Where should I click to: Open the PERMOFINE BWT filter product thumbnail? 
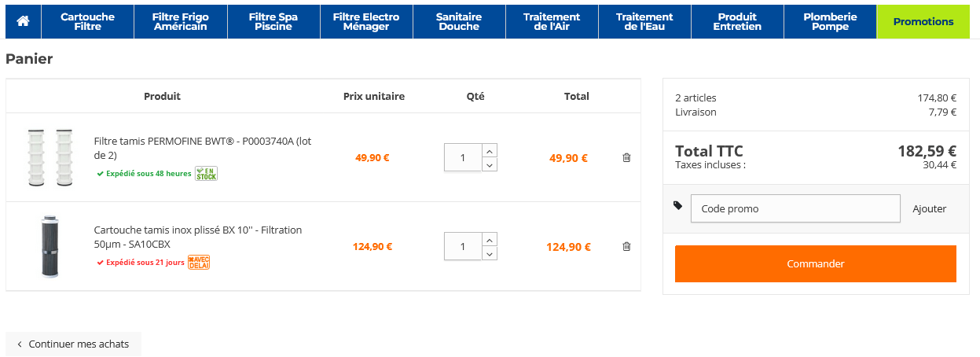point(50,157)
